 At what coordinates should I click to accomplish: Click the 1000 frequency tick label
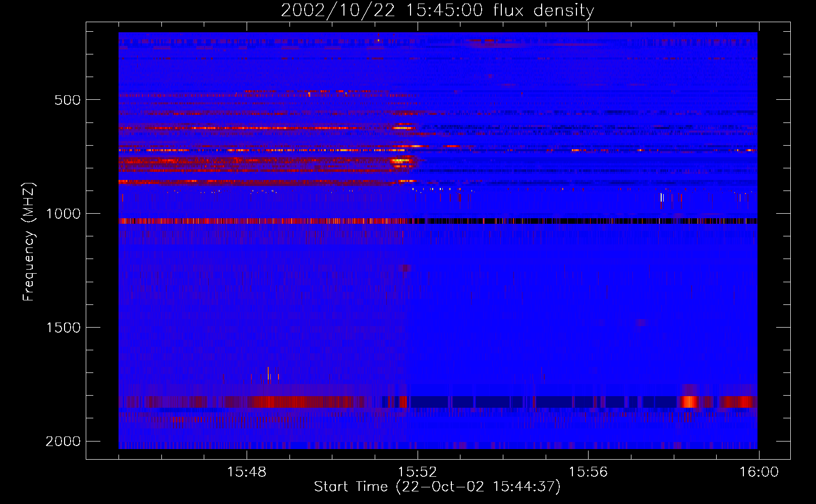pos(63,214)
